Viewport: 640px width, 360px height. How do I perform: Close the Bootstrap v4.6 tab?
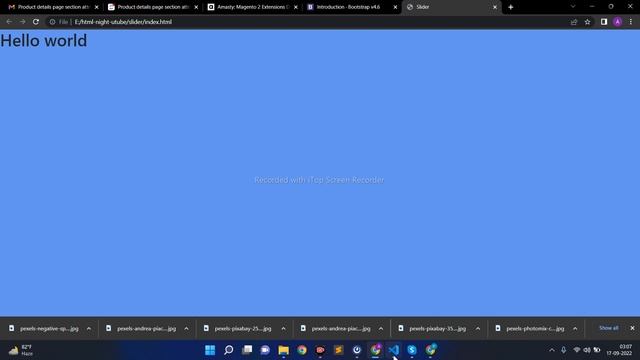point(395,7)
